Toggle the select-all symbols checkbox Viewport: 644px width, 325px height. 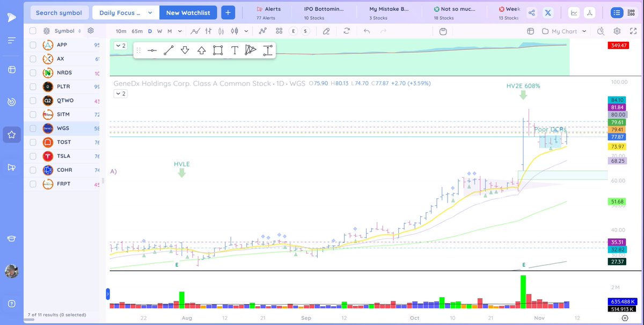pos(33,31)
